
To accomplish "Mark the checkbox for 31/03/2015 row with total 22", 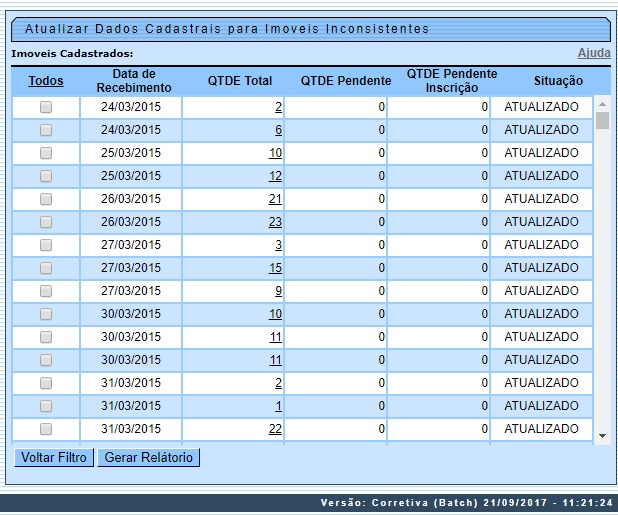I will pos(46,429).
